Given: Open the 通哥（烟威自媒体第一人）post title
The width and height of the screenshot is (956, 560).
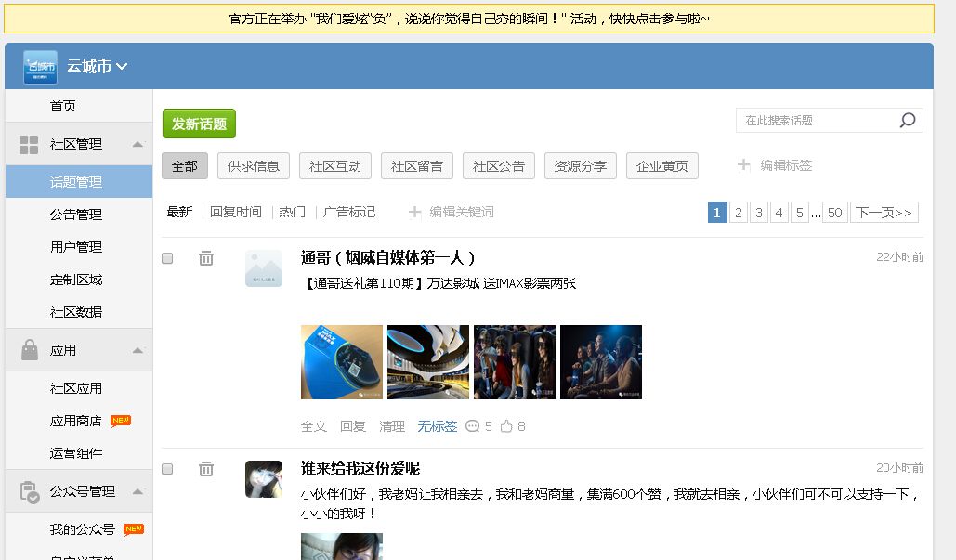Looking at the screenshot, I should click(387, 258).
